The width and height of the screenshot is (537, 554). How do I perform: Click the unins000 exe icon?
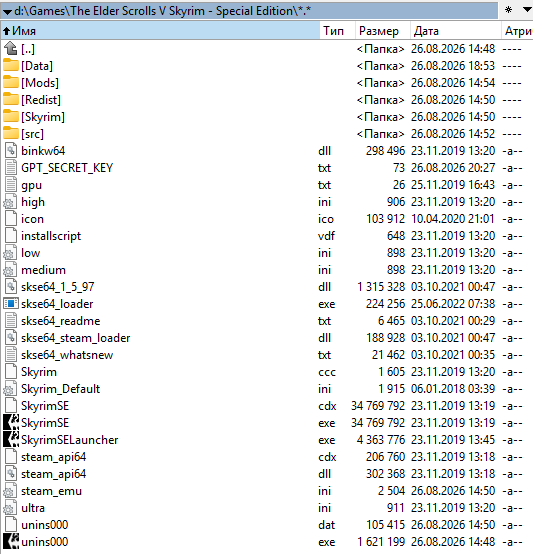11,541
